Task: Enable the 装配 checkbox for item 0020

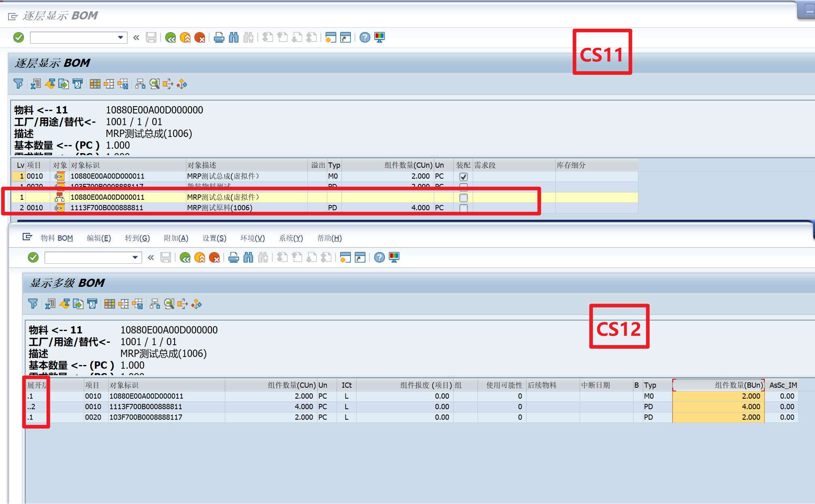Action: click(x=463, y=187)
